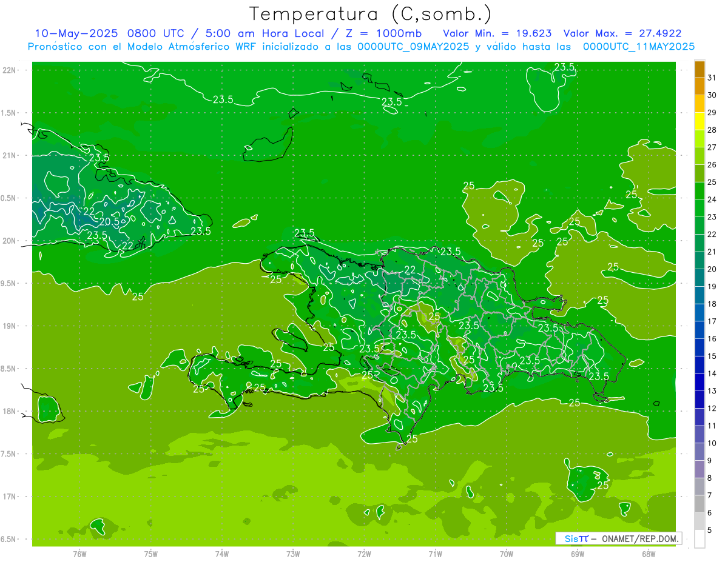Click the '72W' longitude axis label

[x=365, y=554]
